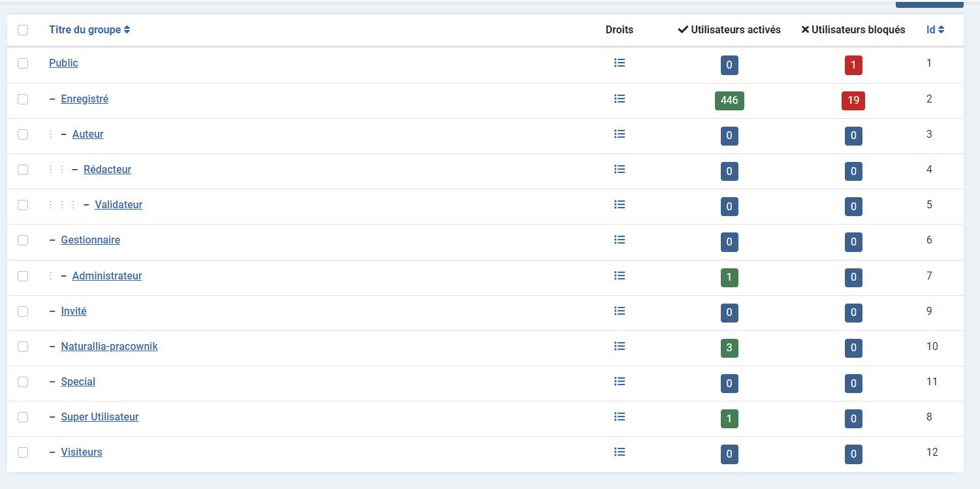Screen dimensions: 980x489
Task: Open the Super Utilisateur group link
Action: [100, 417]
